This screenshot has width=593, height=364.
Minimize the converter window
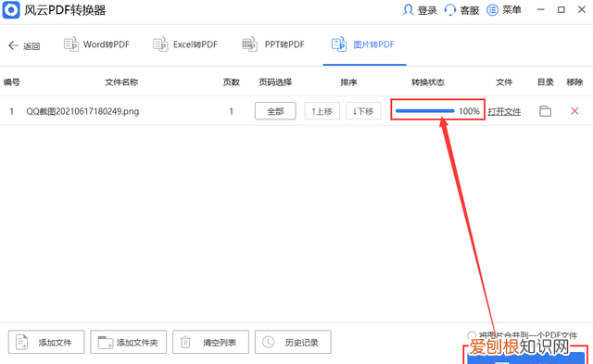click(541, 9)
